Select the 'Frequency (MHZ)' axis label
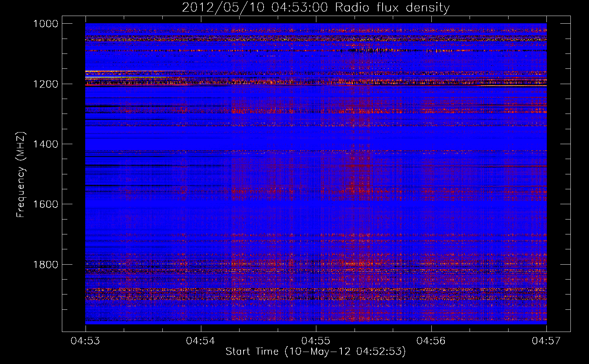Image resolution: width=589 pixels, height=364 pixels. (21, 175)
